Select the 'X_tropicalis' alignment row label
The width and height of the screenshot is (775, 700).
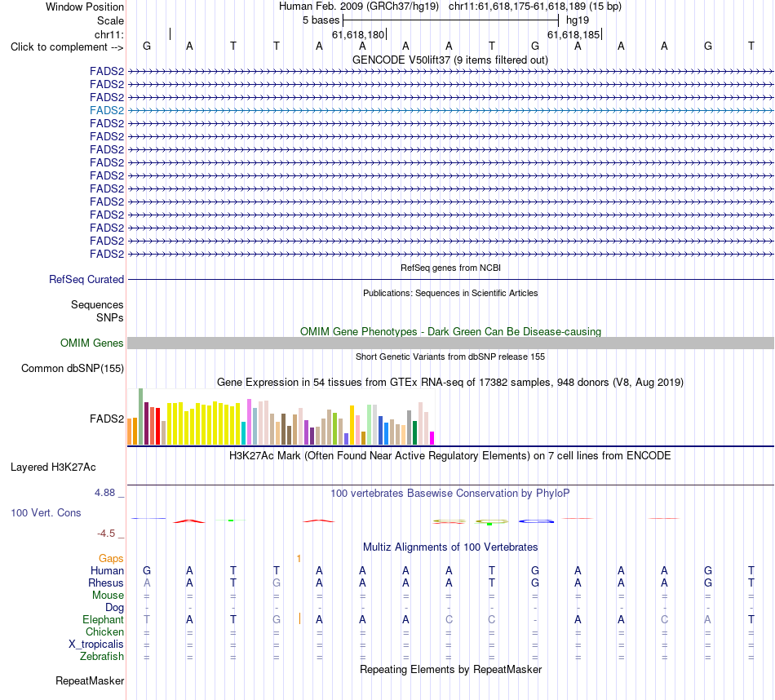tap(96, 645)
